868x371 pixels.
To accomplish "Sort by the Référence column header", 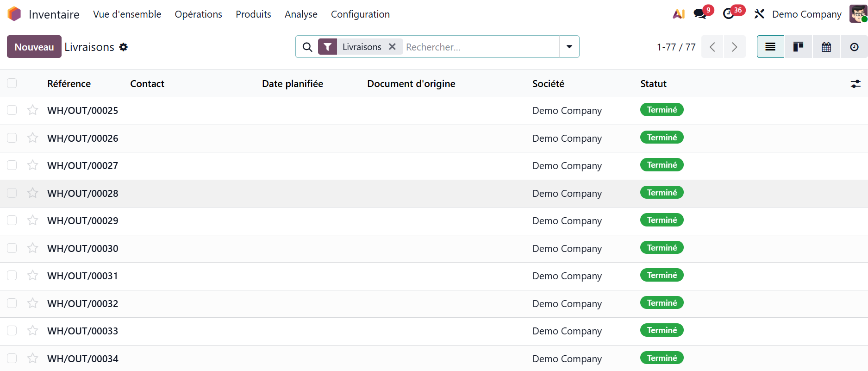I will click(69, 84).
